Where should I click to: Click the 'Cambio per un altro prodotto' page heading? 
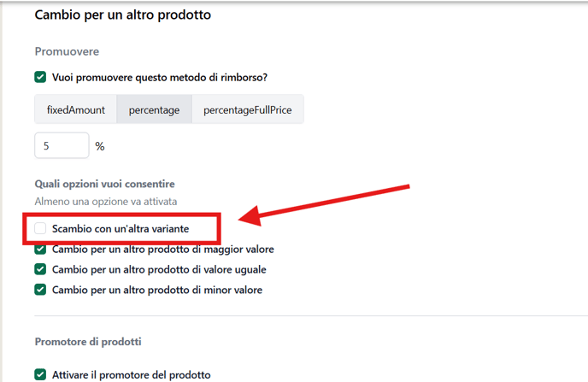pyautogui.click(x=123, y=15)
